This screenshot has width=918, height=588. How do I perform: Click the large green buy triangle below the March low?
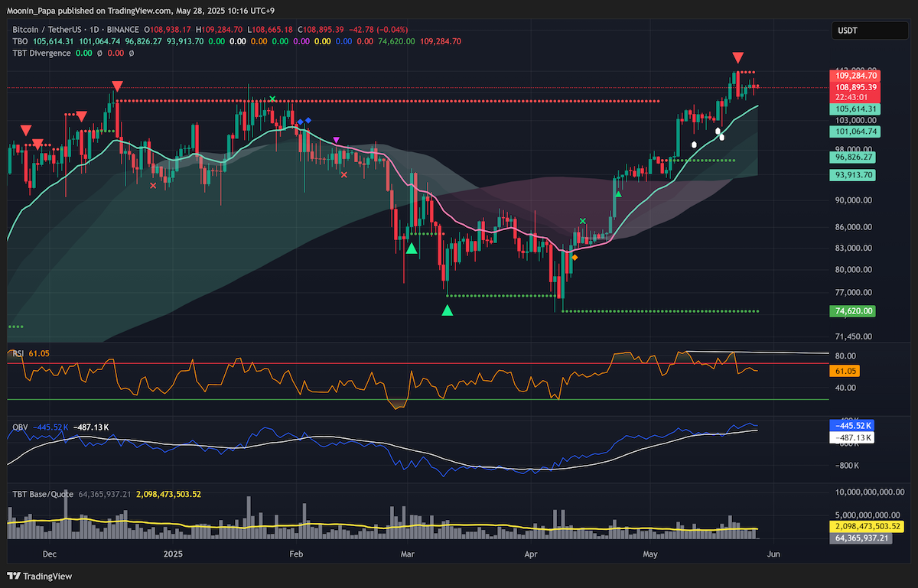(x=448, y=310)
